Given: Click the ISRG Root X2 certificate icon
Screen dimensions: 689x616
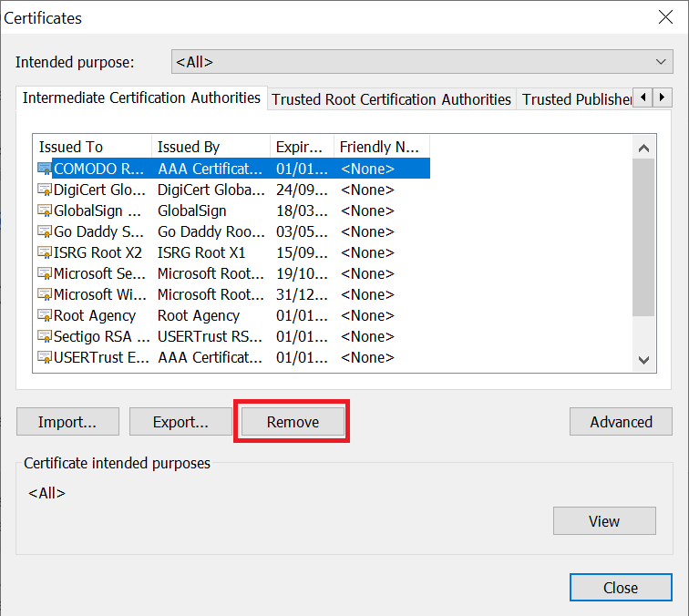Looking at the screenshot, I should click(45, 252).
